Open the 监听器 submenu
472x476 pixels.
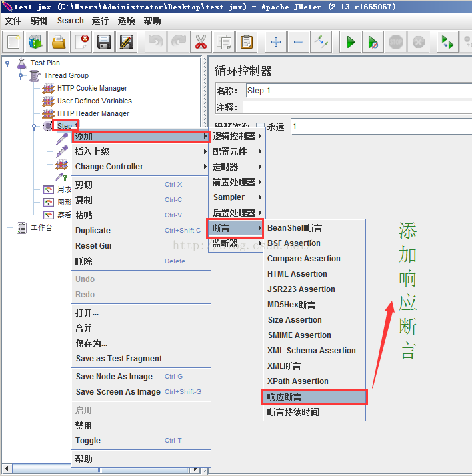237,243
